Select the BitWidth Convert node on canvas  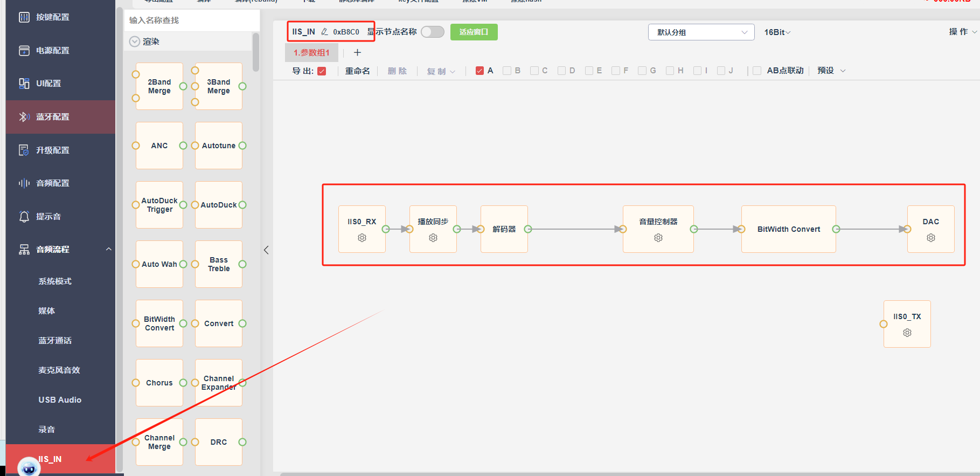[x=789, y=229]
